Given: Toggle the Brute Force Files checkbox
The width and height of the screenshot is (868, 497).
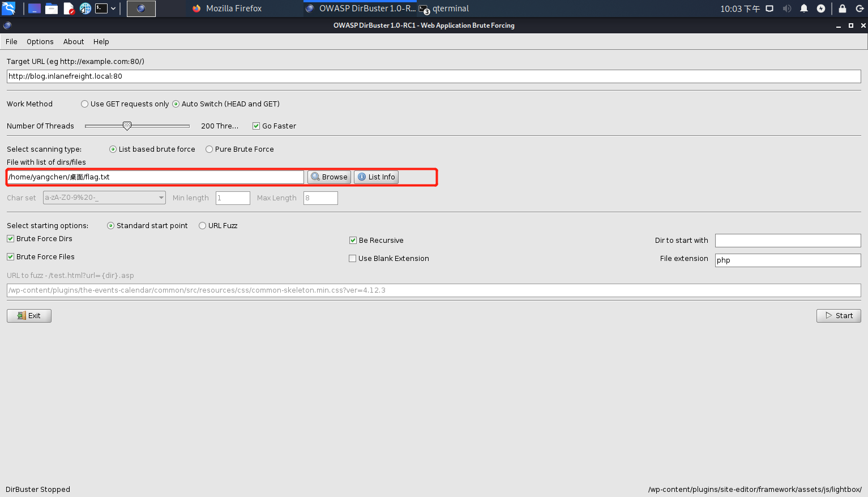Looking at the screenshot, I should coord(41,257).
